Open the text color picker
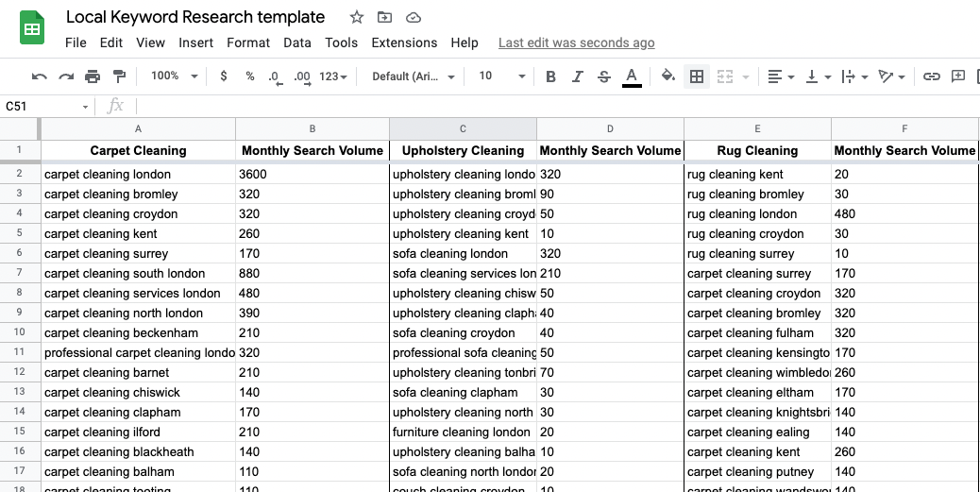The height and width of the screenshot is (492, 980). click(632, 76)
